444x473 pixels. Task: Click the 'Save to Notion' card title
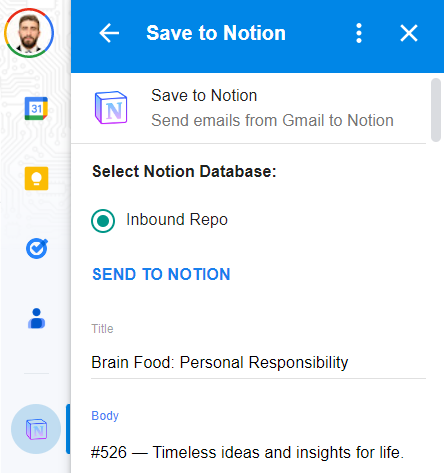[204, 96]
